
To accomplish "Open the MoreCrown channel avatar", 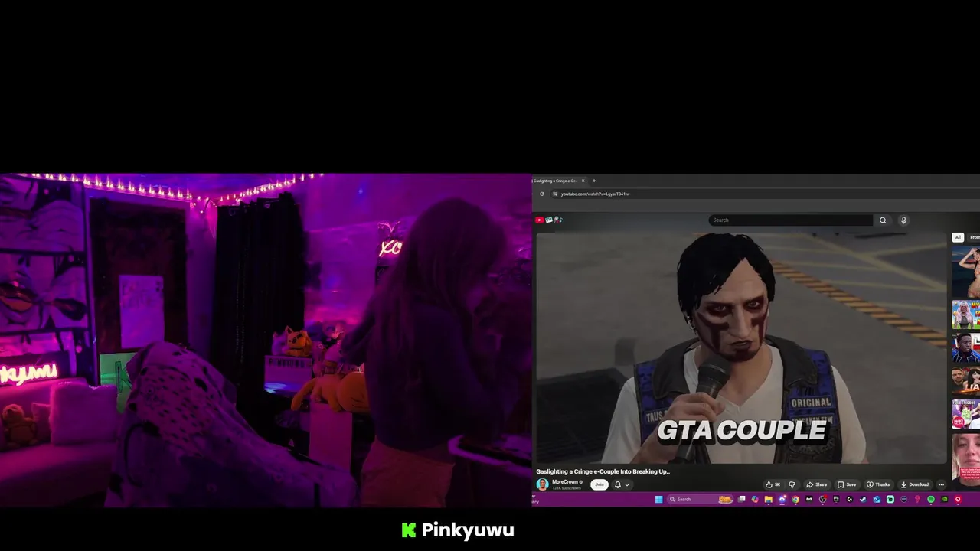I will pyautogui.click(x=542, y=484).
